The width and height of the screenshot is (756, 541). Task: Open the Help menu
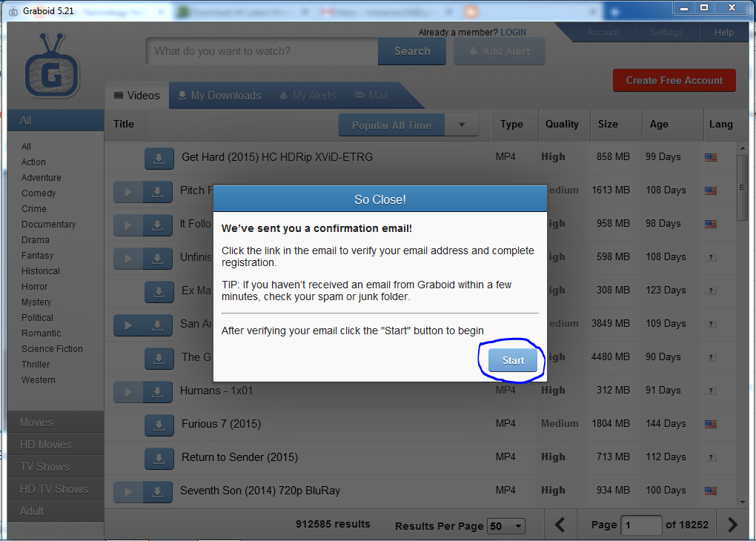[723, 33]
